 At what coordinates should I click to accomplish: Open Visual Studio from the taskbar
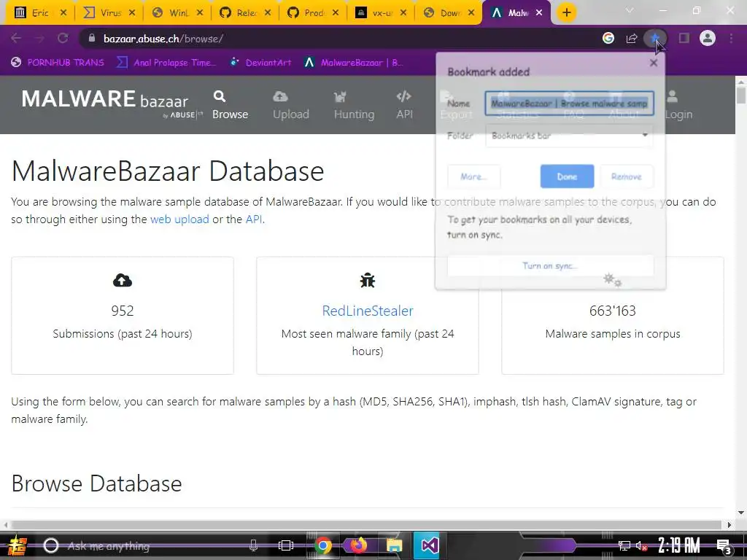pyautogui.click(x=429, y=545)
